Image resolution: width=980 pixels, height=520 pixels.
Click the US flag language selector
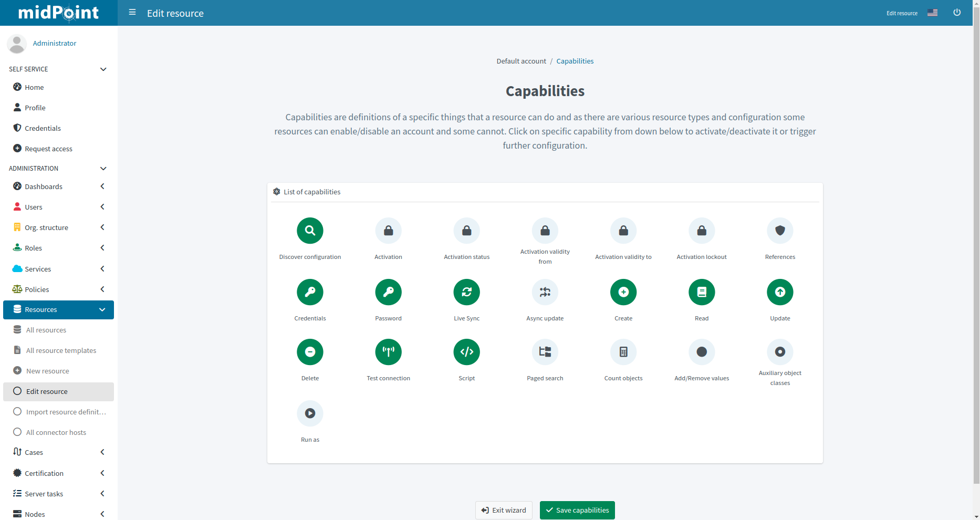(932, 13)
